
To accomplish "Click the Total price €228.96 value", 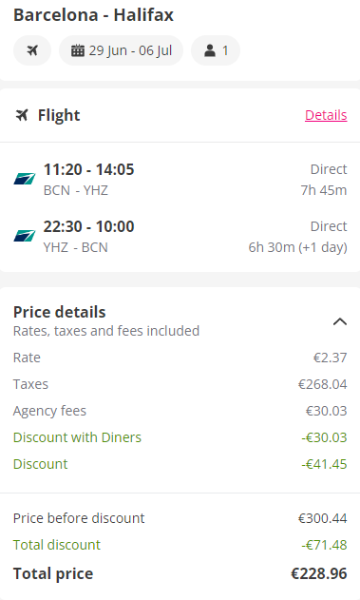I will [319, 573].
